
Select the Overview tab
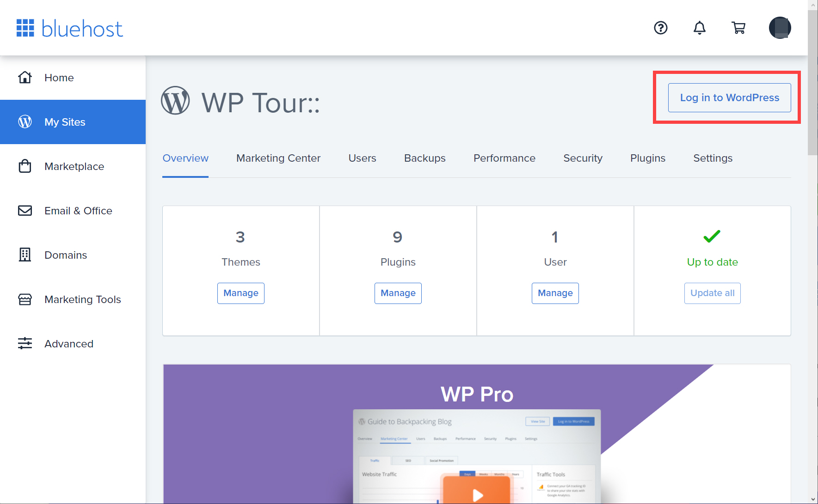click(x=185, y=158)
